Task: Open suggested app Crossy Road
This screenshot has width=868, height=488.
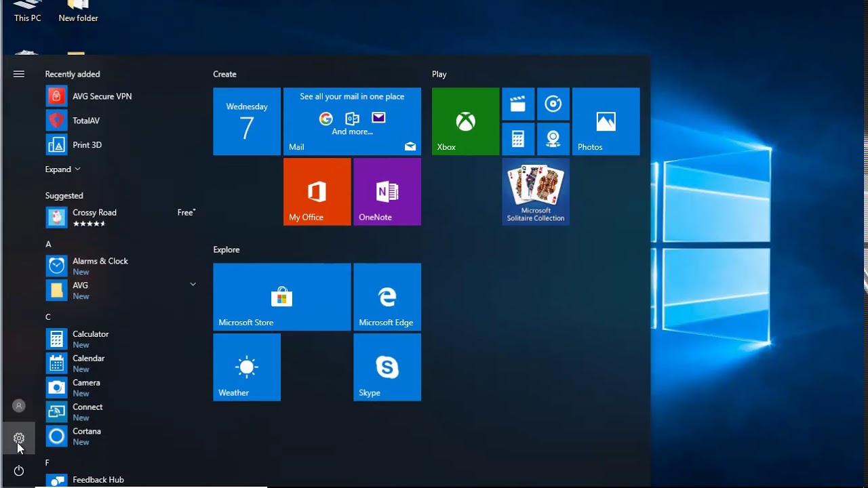Action: [121, 218]
